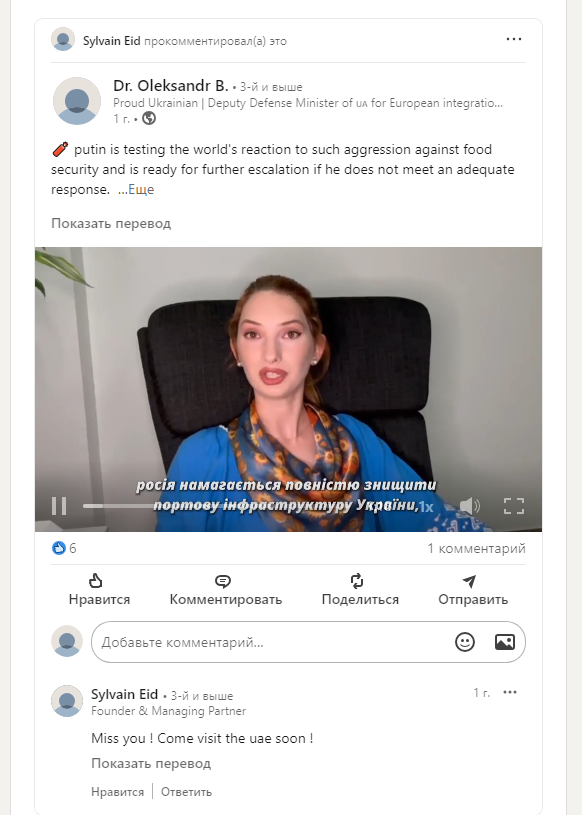Pause the video playback
Viewport: 582px width, 815px height.
[x=59, y=506]
